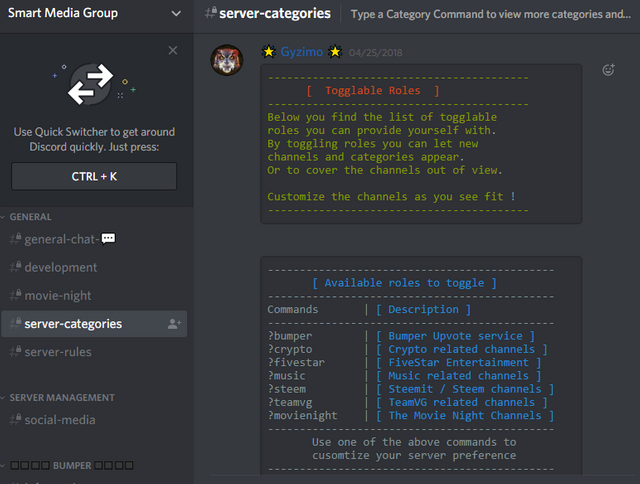Click the lock-hash icon beside the social-media channel
Screen dimensions: 640x484
click(x=15, y=420)
